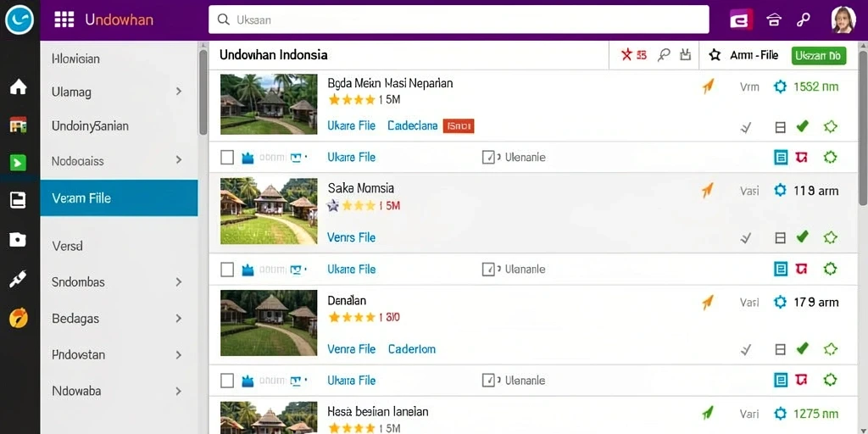Click the link icon in header
The image size is (868, 434).
pyautogui.click(x=804, y=20)
